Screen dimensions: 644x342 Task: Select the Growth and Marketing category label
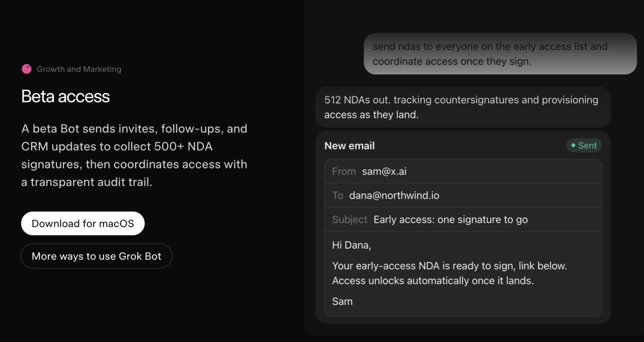pos(79,69)
